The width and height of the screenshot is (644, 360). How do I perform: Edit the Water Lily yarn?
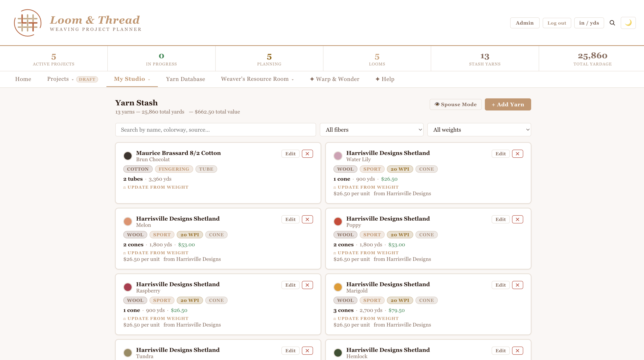(501, 154)
